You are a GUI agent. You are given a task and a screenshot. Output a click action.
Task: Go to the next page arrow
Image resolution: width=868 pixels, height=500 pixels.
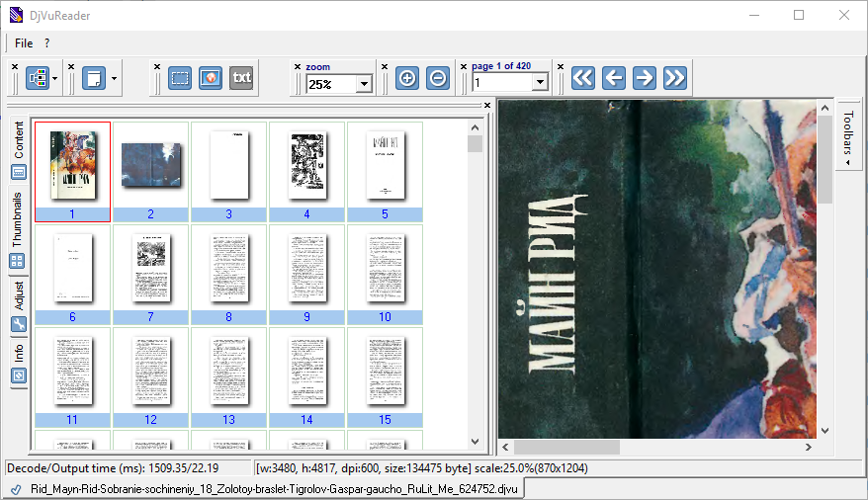pyautogui.click(x=645, y=78)
